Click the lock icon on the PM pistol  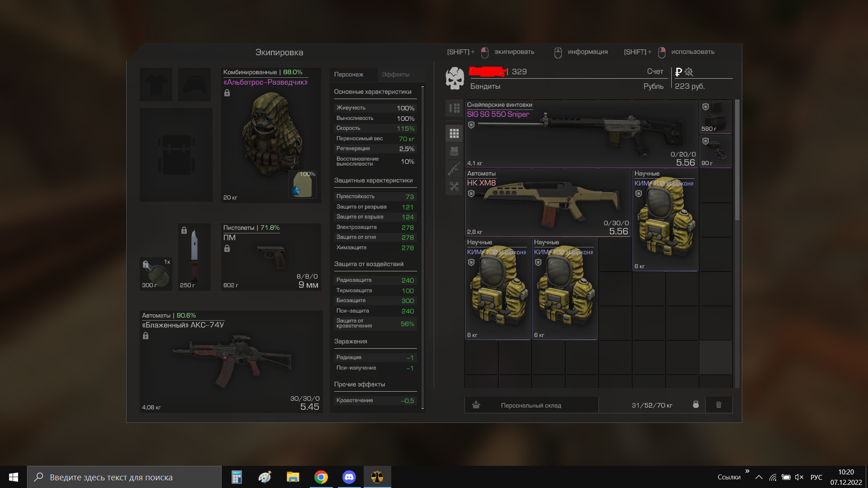(x=227, y=248)
